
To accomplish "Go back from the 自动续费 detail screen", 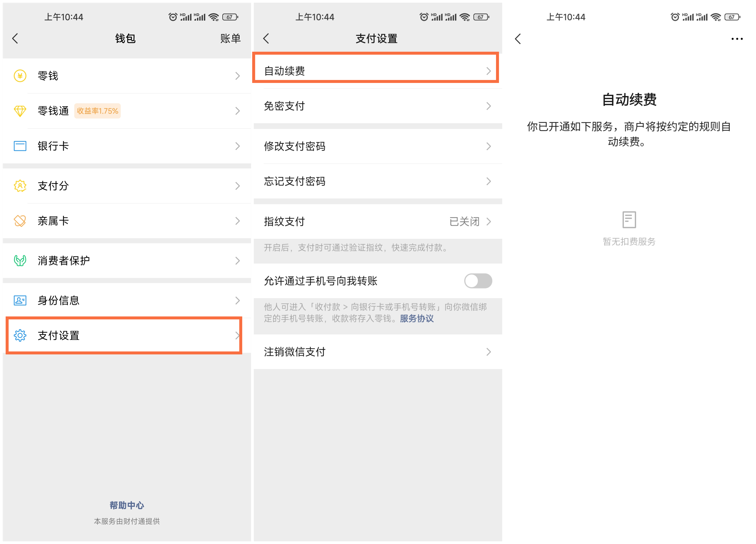I will (x=518, y=39).
